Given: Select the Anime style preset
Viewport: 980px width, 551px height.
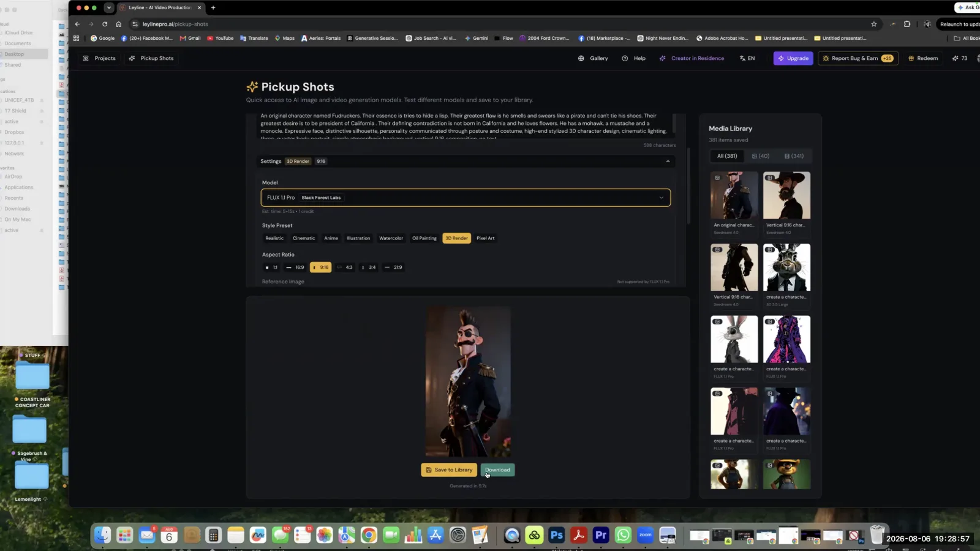Looking at the screenshot, I should [x=331, y=238].
